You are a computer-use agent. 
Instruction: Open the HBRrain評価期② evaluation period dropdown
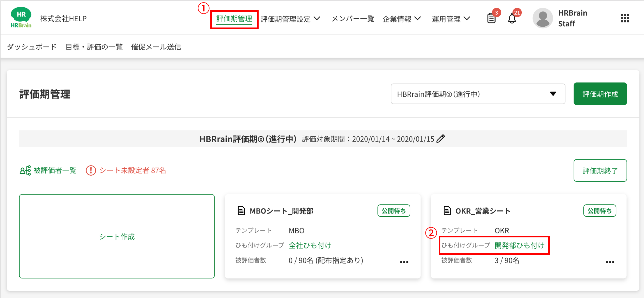tap(478, 94)
